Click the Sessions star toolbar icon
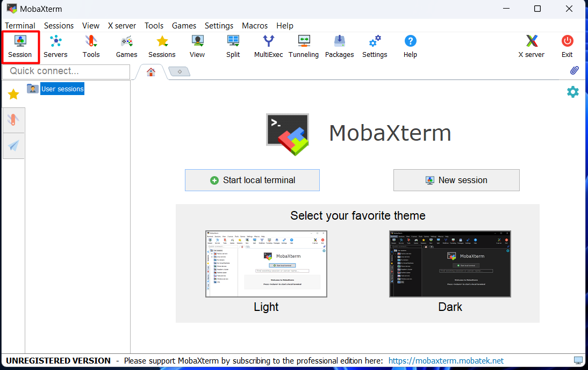 162,47
